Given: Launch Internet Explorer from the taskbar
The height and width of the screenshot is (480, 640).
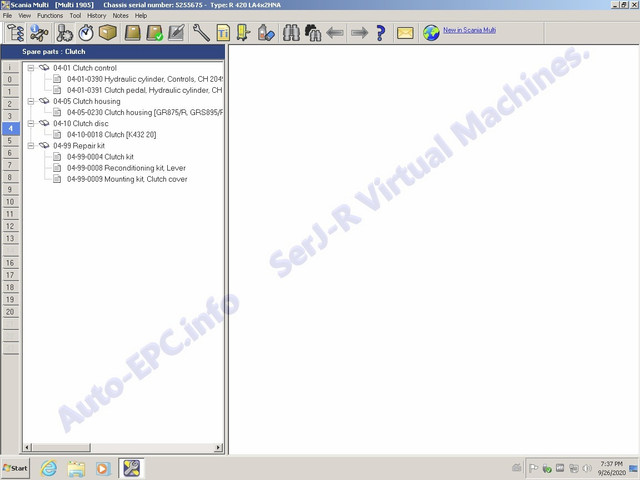Looking at the screenshot, I should click(x=49, y=468).
